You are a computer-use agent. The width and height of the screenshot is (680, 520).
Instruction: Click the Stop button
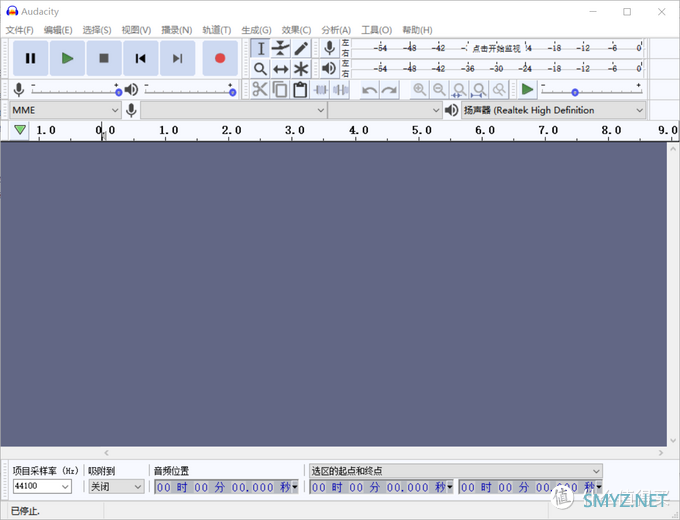104,58
